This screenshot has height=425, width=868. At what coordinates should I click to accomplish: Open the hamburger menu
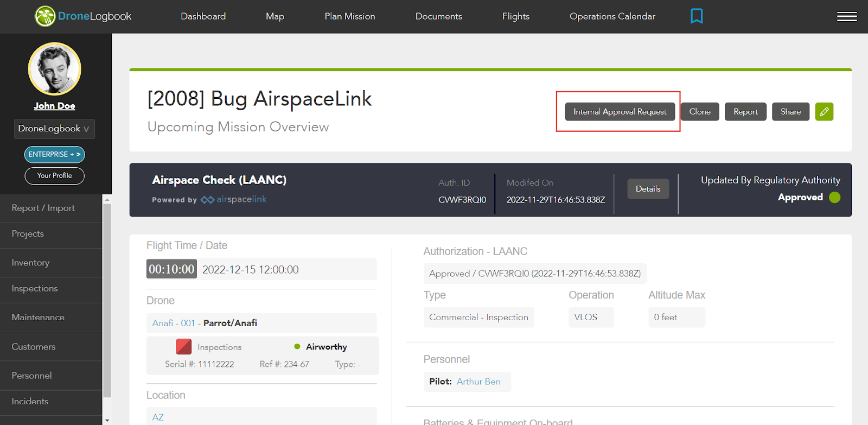coord(847,17)
